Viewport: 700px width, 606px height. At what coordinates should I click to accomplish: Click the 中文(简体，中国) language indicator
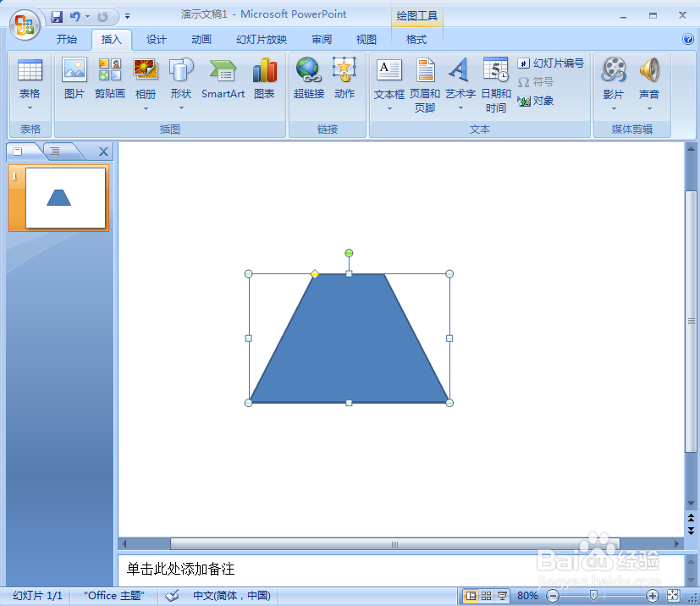[x=232, y=595]
